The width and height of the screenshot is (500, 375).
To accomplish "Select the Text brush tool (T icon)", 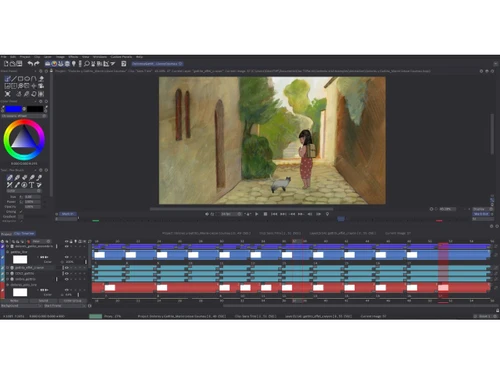I will 31,185.
